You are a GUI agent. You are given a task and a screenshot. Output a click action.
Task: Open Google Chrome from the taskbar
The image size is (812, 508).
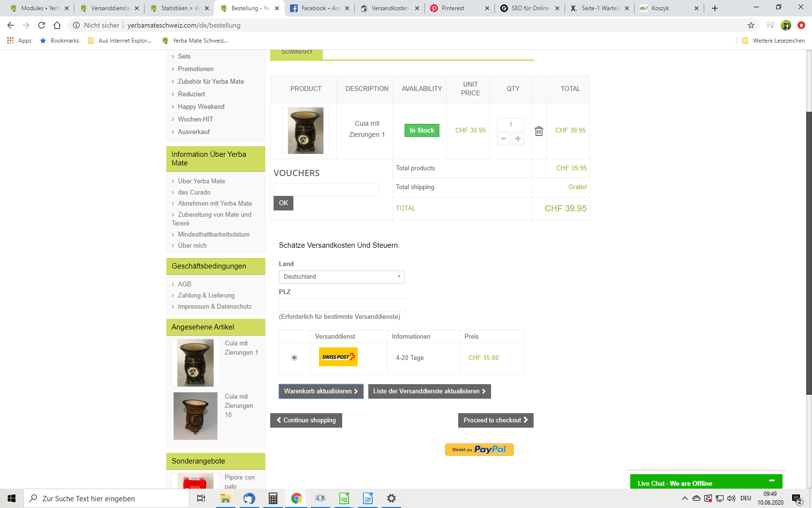pyautogui.click(x=297, y=498)
